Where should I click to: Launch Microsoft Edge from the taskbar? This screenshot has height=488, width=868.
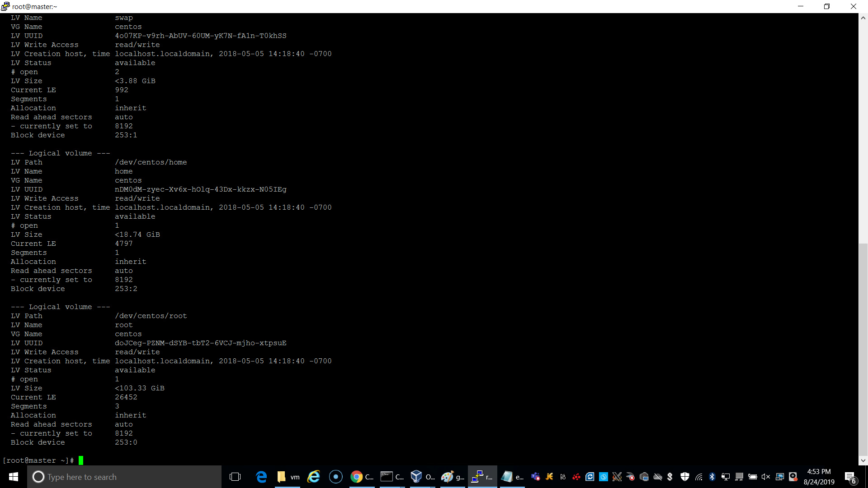pos(261,477)
